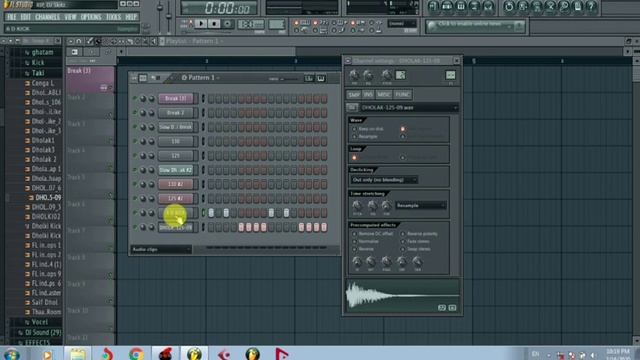Select the 130 #2 channel button

click(x=176, y=184)
